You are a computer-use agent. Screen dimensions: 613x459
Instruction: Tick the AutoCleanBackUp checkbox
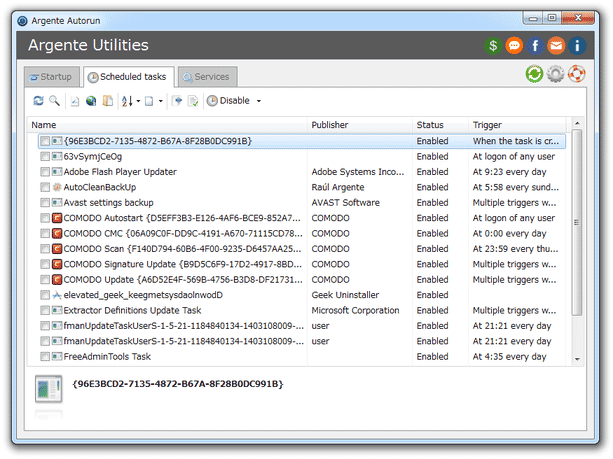[x=45, y=187]
